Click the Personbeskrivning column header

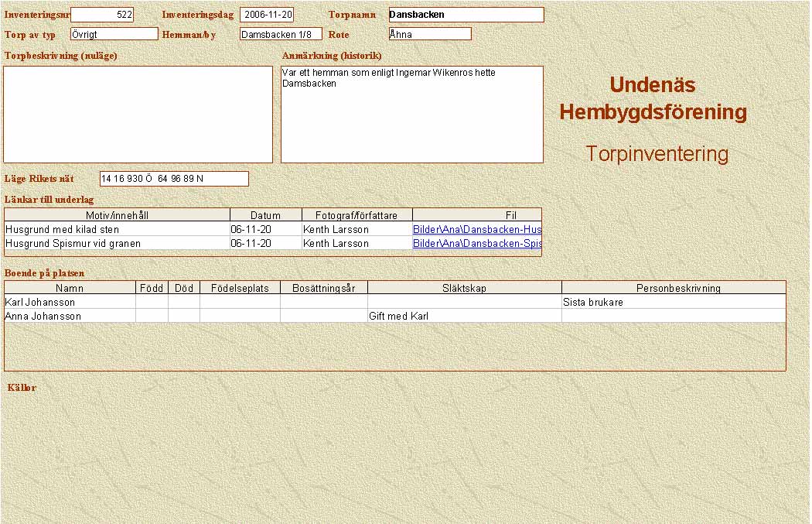pos(673,288)
